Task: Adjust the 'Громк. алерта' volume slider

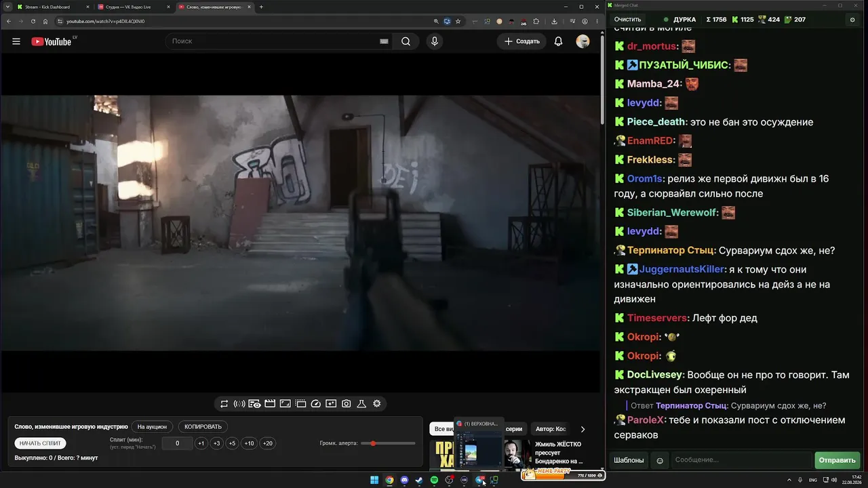Action: (x=389, y=443)
